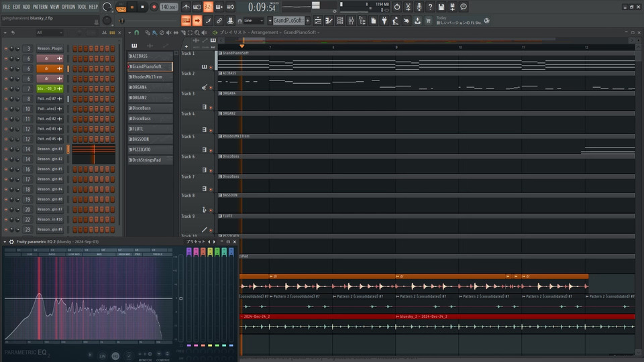The image size is (644, 362).
Task: Click the 140.000 tempo field
Action: (x=168, y=7)
